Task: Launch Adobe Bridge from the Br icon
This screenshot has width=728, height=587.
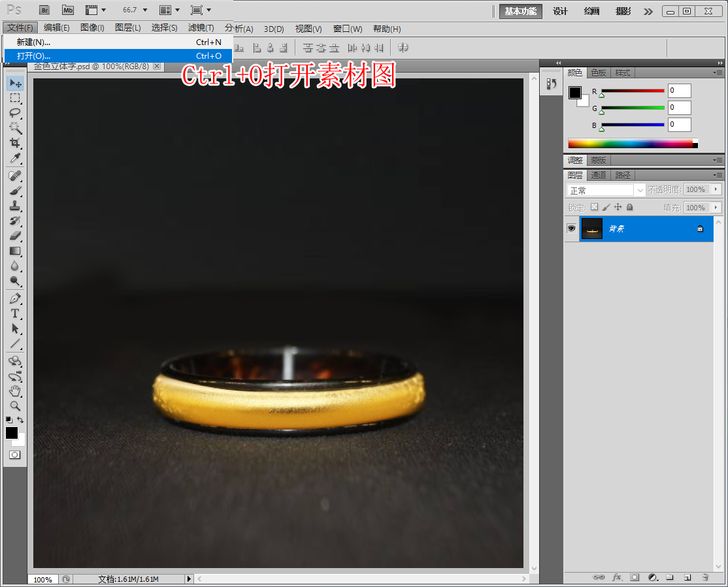Action: [44, 10]
